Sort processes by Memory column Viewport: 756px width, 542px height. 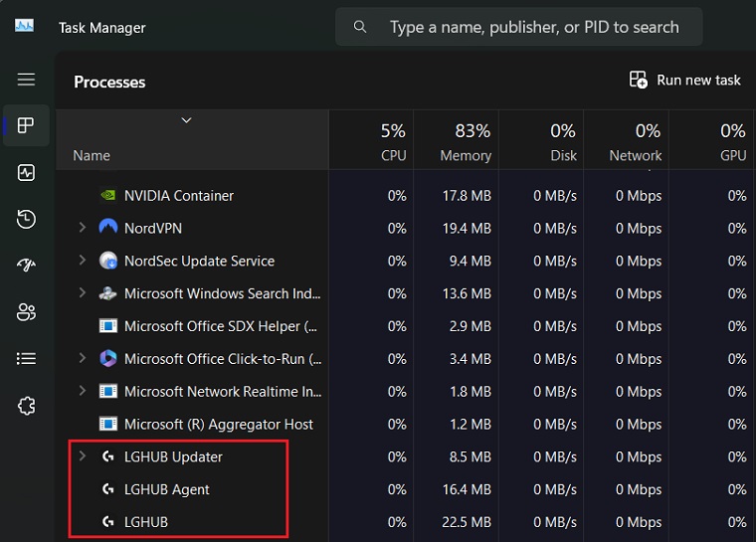coord(457,140)
